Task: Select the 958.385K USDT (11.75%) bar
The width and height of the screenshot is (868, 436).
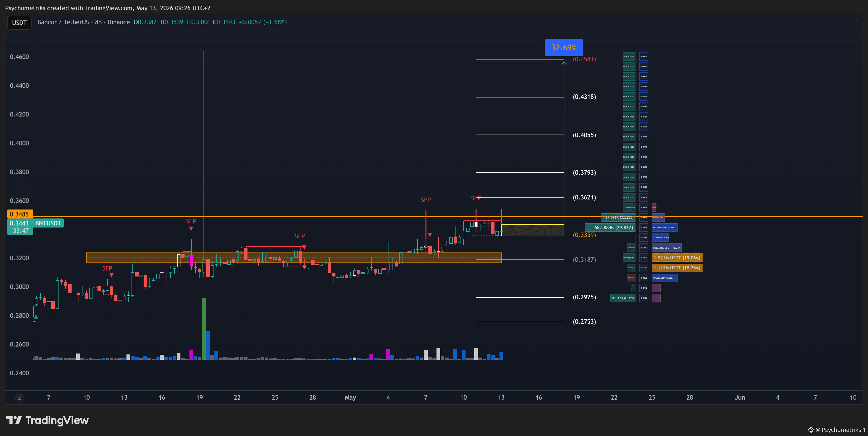Action: (666, 248)
